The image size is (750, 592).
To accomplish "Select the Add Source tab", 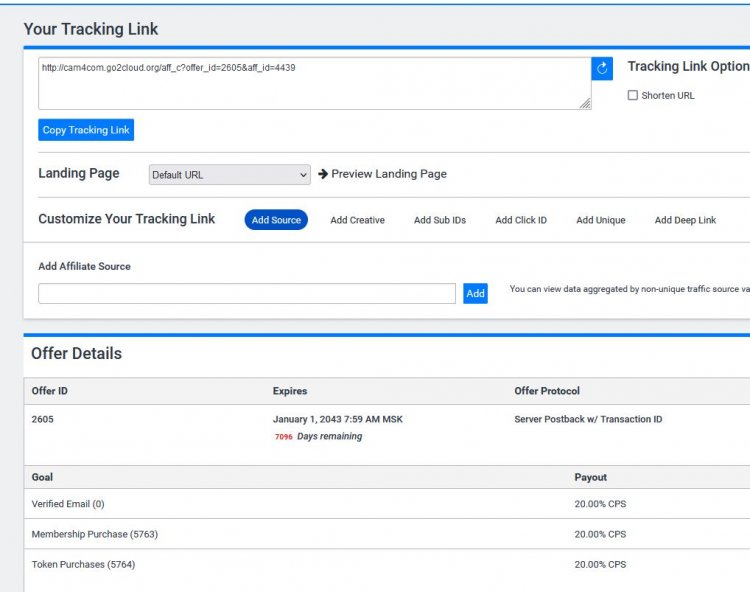I will coord(276,220).
